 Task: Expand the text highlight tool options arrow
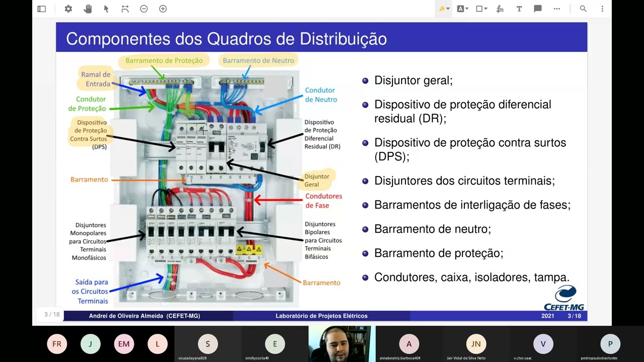tap(467, 9)
